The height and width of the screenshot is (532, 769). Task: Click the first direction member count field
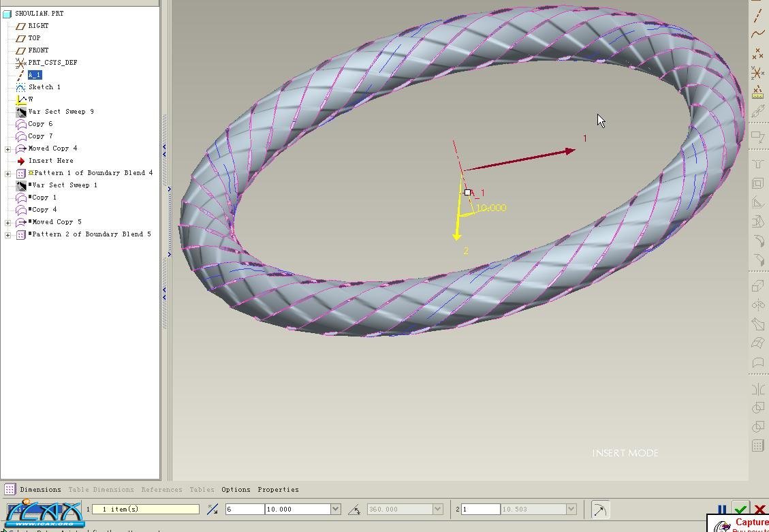click(244, 510)
